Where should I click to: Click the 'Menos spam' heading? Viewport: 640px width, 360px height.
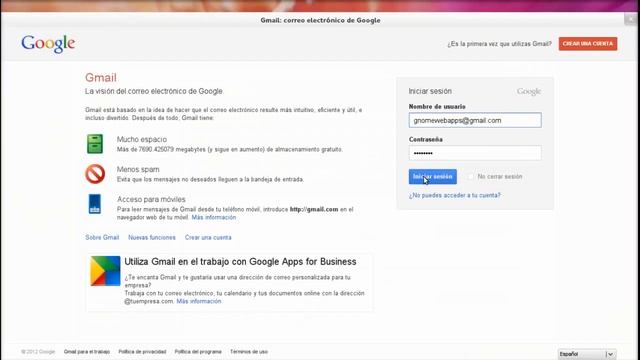coord(138,169)
